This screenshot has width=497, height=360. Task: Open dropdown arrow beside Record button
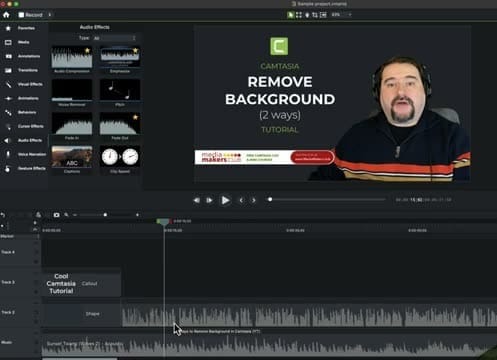pos(50,15)
